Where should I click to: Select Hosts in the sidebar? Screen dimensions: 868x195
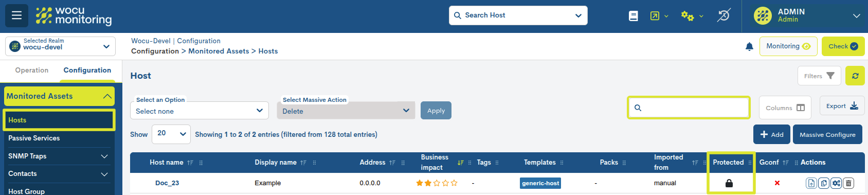59,120
